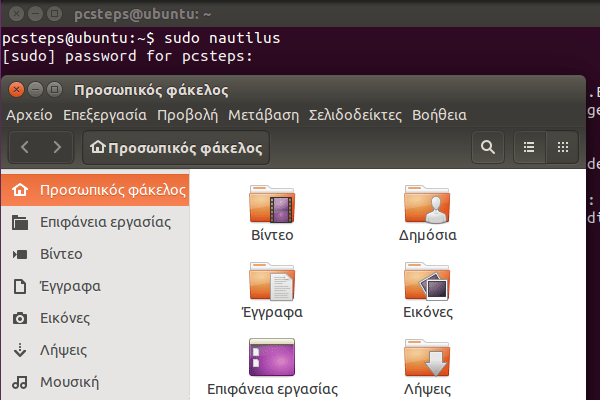
Task: Minimize the pcsteps@ubuntu terminal window
Action: tap(36, 14)
